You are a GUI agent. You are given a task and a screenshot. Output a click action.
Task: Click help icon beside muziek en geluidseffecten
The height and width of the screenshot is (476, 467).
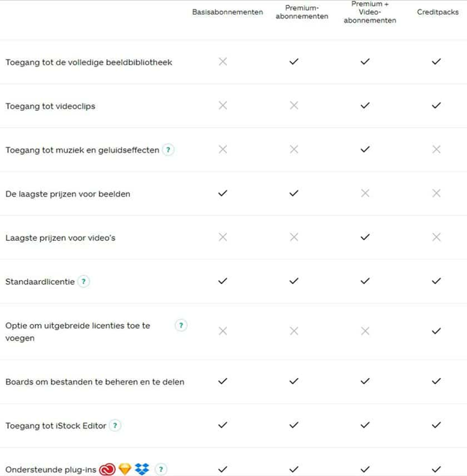tap(169, 150)
